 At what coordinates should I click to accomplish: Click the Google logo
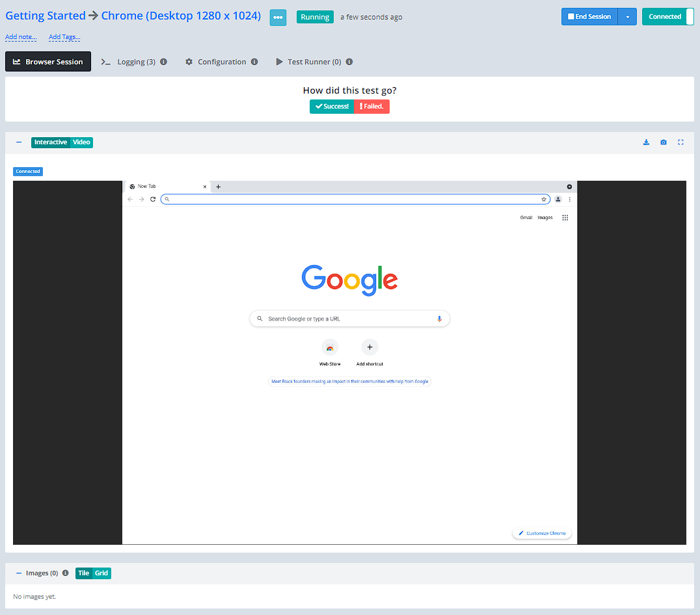349,280
